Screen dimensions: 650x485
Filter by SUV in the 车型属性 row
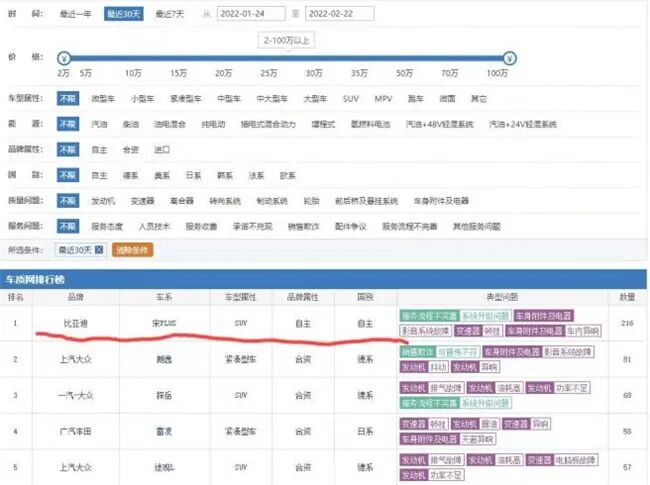[x=351, y=99]
